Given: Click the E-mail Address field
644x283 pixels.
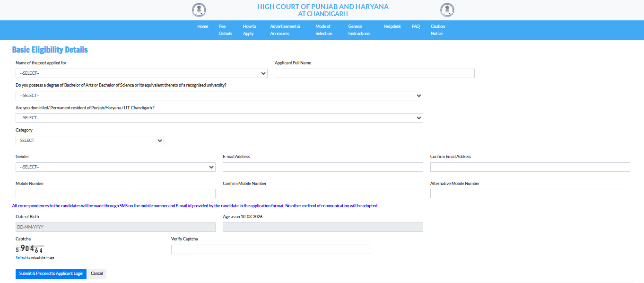Looking at the screenshot, I should (322, 167).
